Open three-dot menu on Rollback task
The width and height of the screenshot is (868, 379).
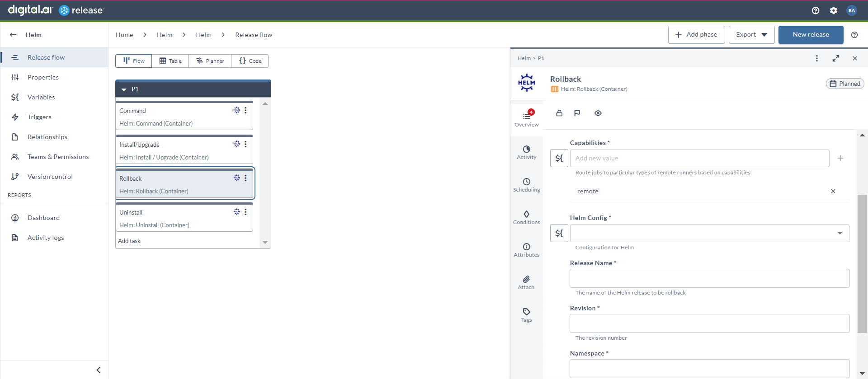coord(245,178)
